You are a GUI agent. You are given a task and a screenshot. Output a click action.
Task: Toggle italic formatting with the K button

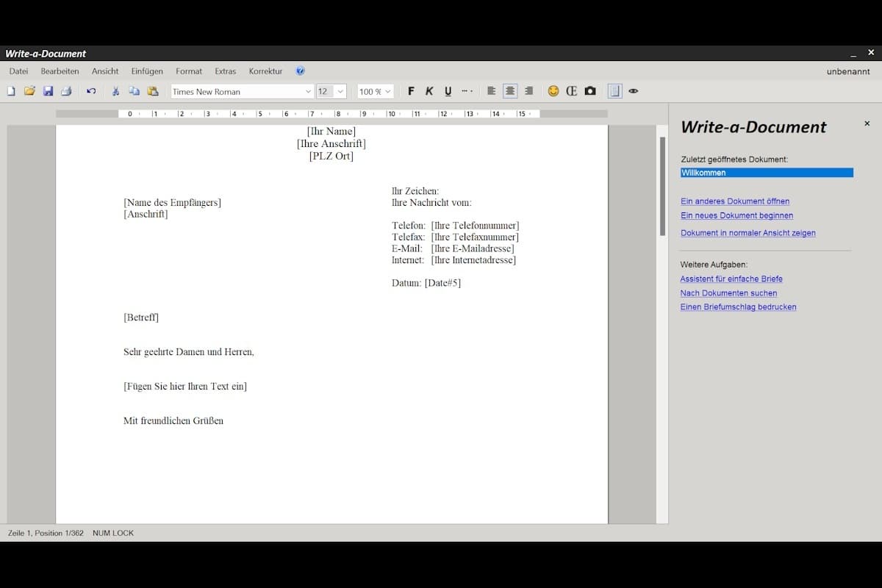(x=429, y=90)
